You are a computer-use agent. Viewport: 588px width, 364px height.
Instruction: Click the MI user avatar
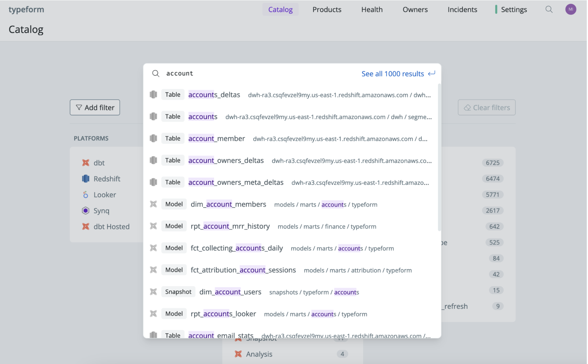[x=570, y=9]
